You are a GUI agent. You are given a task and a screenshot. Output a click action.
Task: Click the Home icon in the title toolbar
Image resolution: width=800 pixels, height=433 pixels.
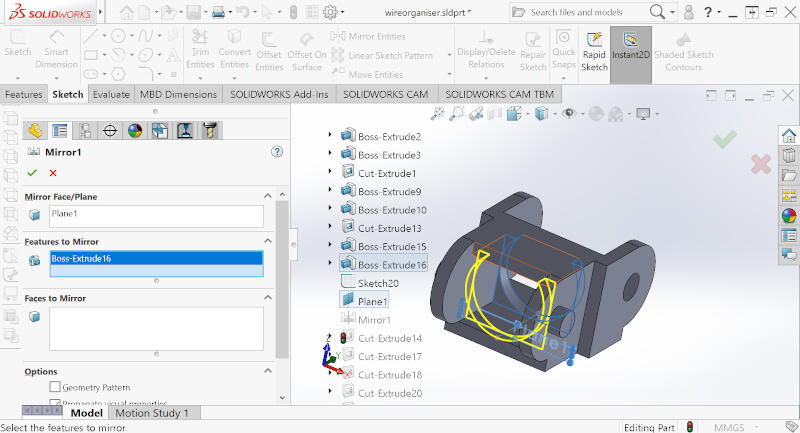point(127,12)
